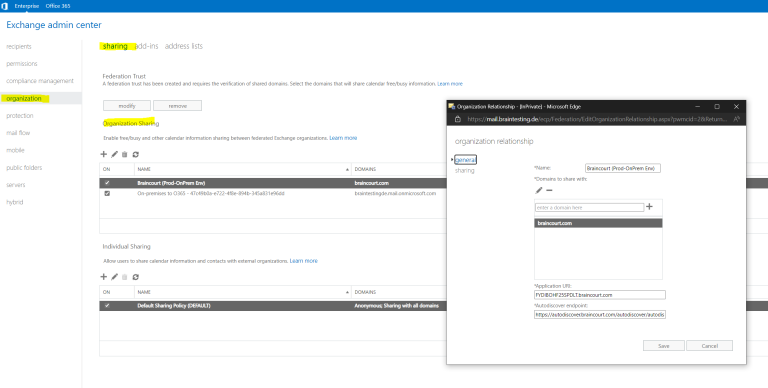The image size is (768, 388).
Task: Open servers in left navigation
Action: tap(16, 185)
